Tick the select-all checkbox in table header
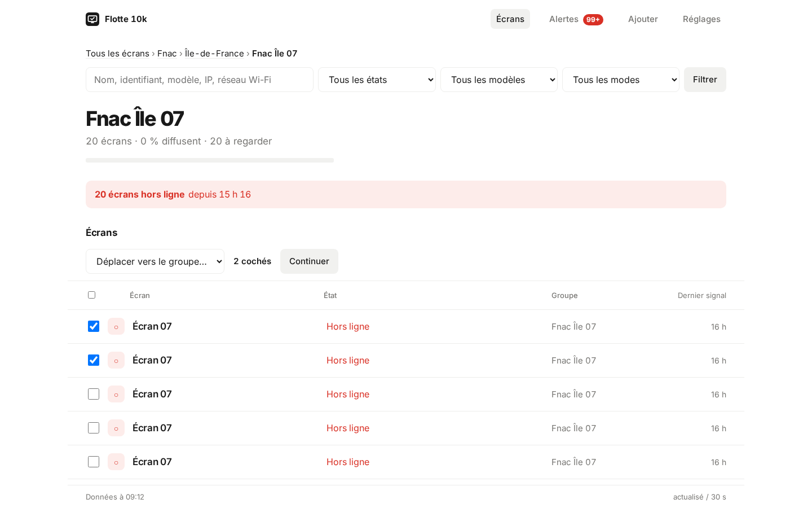 [92, 295]
